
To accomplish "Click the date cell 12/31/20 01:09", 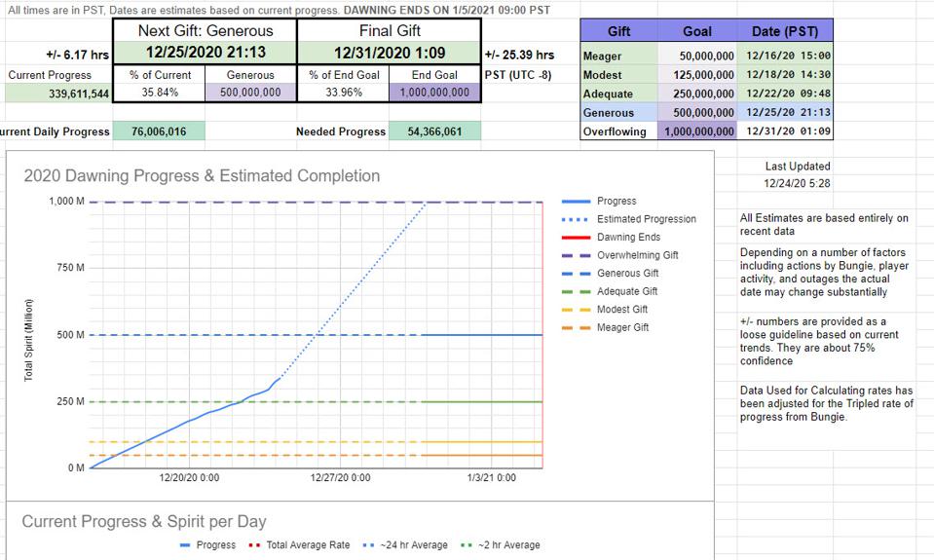I will click(x=784, y=131).
